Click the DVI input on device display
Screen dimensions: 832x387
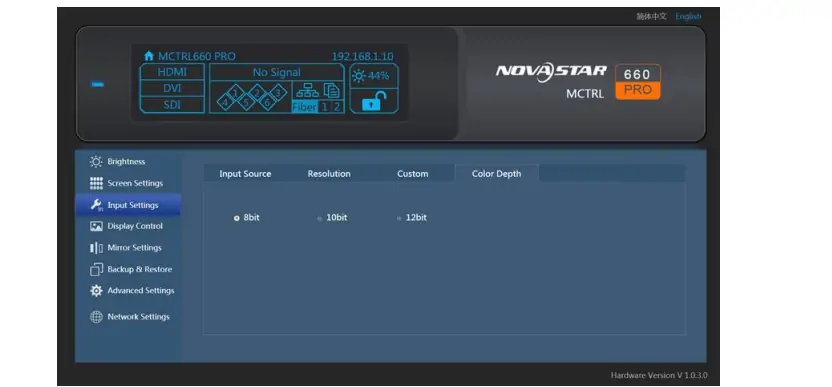click(172, 88)
